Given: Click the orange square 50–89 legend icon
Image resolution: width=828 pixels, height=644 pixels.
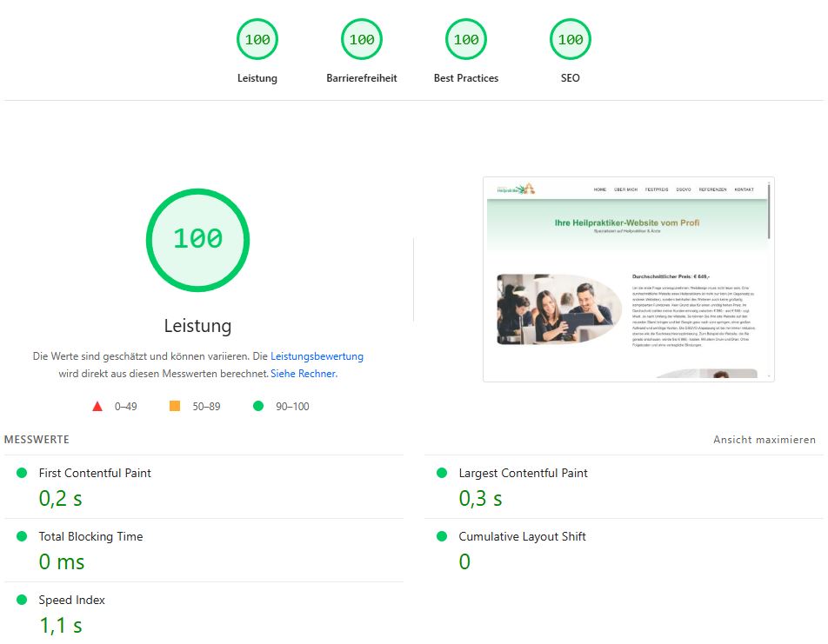Looking at the screenshot, I should (x=175, y=406).
